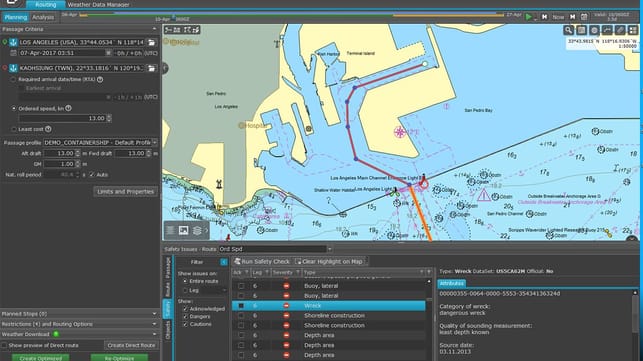Open the Weather Data Manager tab
643x361 pixels.
(98, 5)
